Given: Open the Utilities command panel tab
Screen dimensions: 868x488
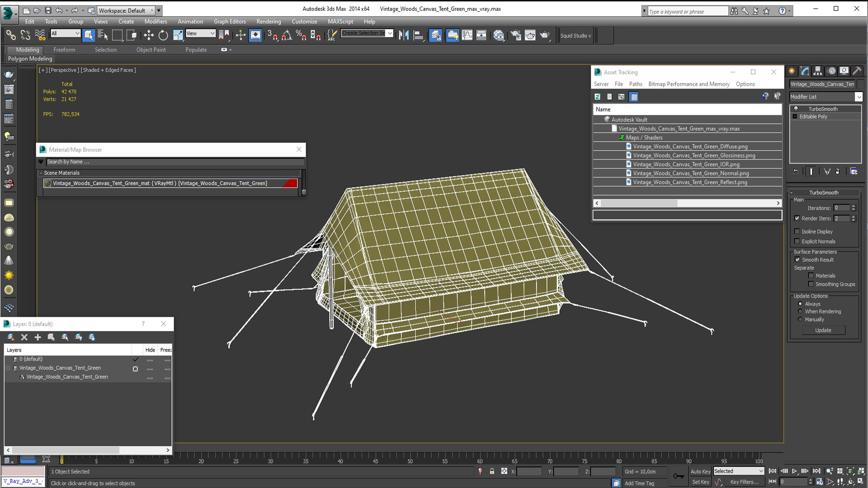Looking at the screenshot, I should point(857,71).
